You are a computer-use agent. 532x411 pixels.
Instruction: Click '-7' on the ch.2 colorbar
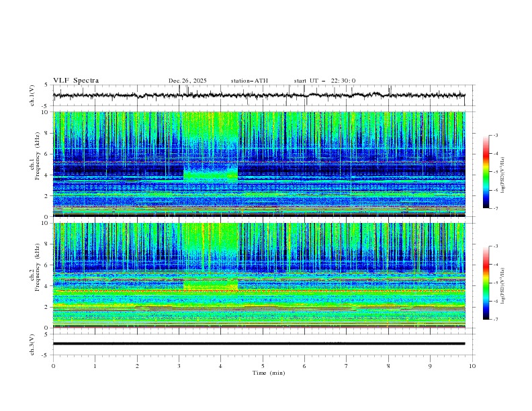pos(495,319)
